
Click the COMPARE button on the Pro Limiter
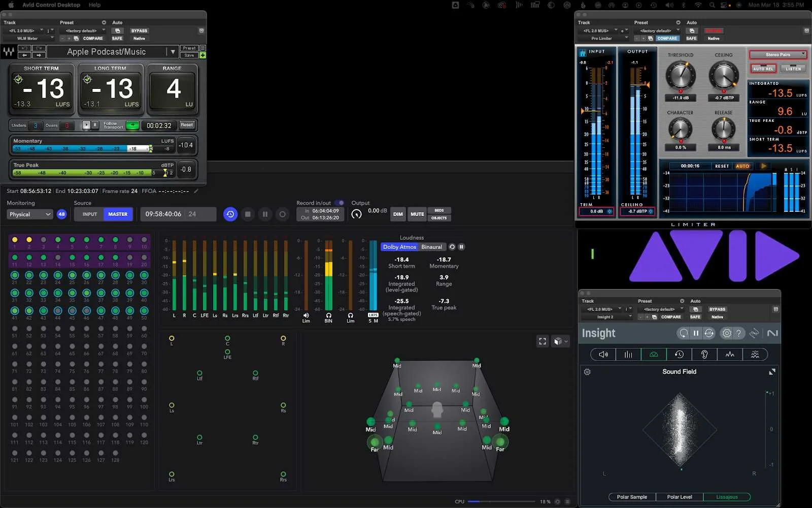[x=667, y=38]
